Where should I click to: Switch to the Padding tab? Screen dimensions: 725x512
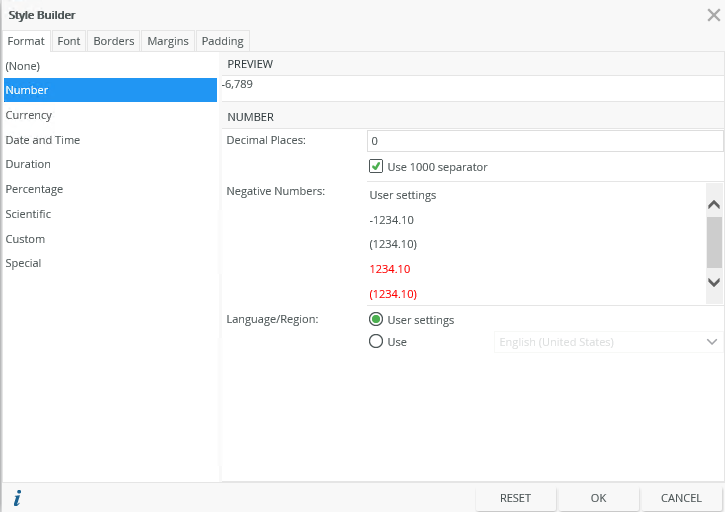(x=222, y=41)
